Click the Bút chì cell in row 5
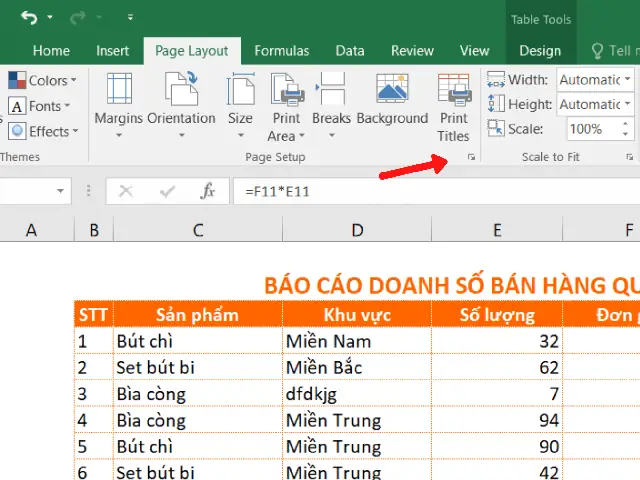Image resolution: width=640 pixels, height=480 pixels. [198, 446]
